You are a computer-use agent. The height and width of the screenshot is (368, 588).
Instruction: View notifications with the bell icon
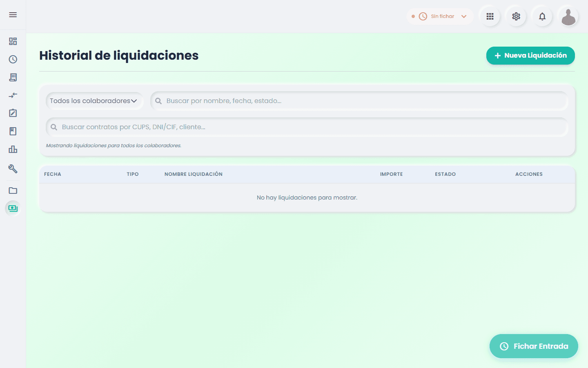click(x=542, y=16)
